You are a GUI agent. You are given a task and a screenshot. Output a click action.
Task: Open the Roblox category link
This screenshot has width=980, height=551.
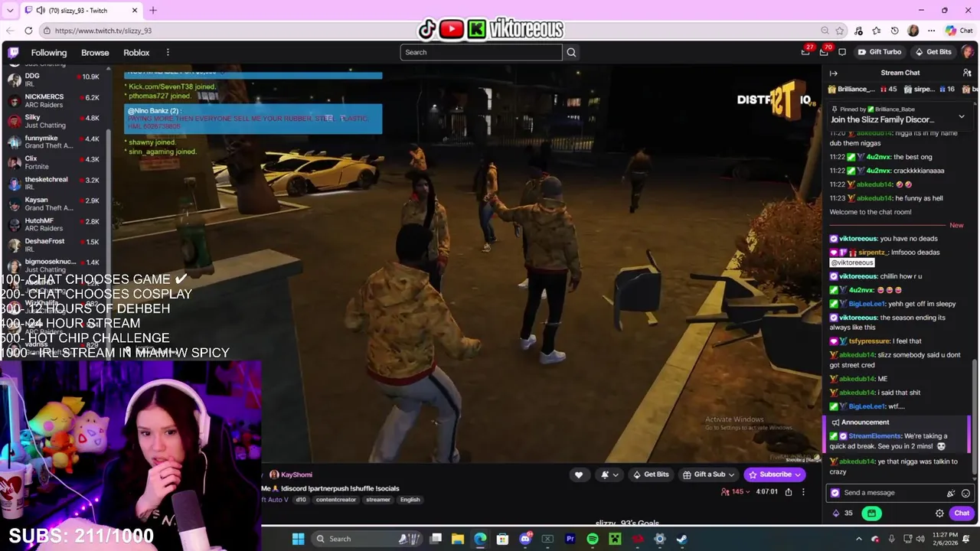pos(136,52)
